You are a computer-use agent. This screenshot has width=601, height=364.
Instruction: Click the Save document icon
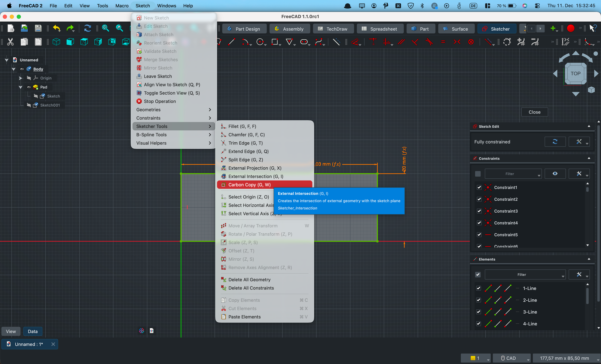[x=38, y=28]
